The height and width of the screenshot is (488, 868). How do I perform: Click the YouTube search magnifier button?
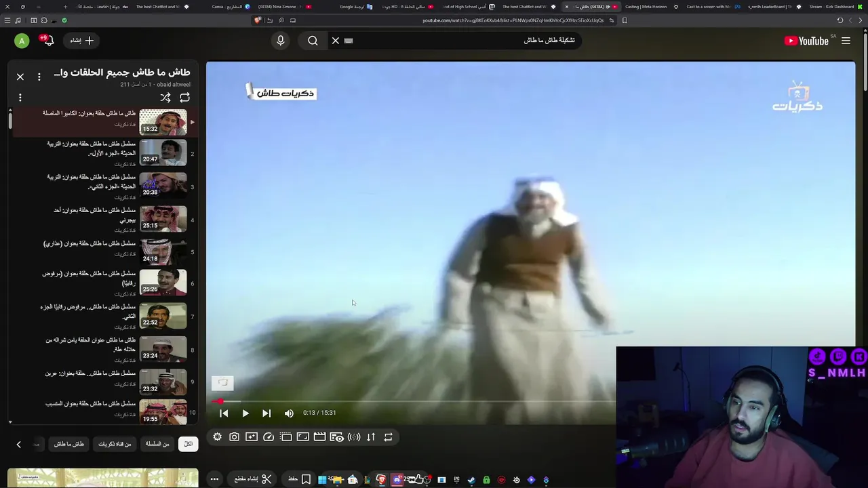pos(313,41)
